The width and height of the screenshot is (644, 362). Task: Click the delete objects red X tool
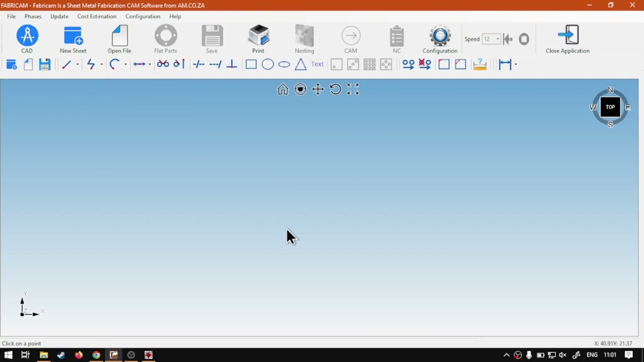[x=425, y=64]
